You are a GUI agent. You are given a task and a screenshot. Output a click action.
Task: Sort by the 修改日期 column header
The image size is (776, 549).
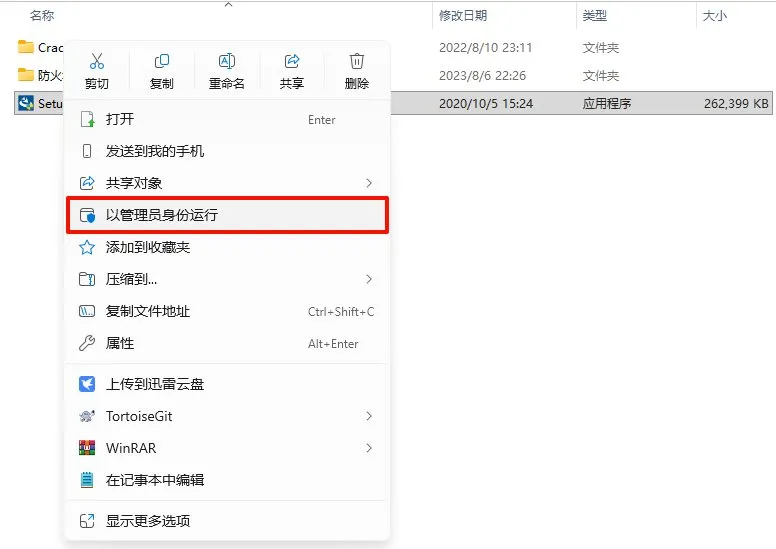[x=463, y=16]
